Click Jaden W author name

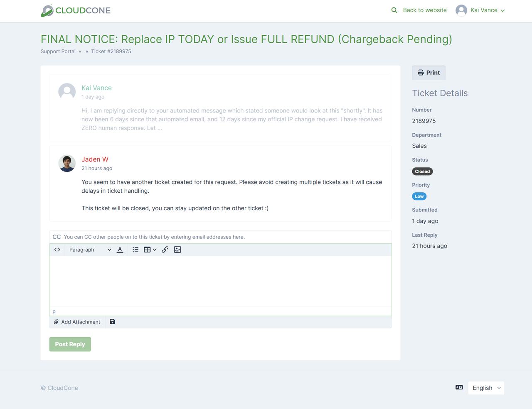(95, 159)
